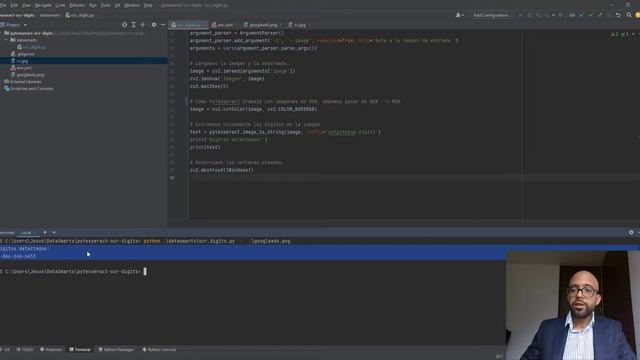
Task: Click datasmarts breadcrumb in navigation bar
Action: (x=50, y=15)
